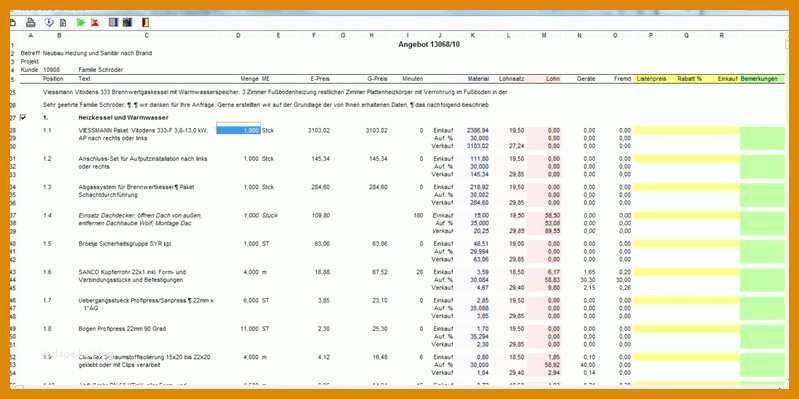Click the light grid table toolbar icon
The height and width of the screenshot is (399, 799).
click(114, 22)
